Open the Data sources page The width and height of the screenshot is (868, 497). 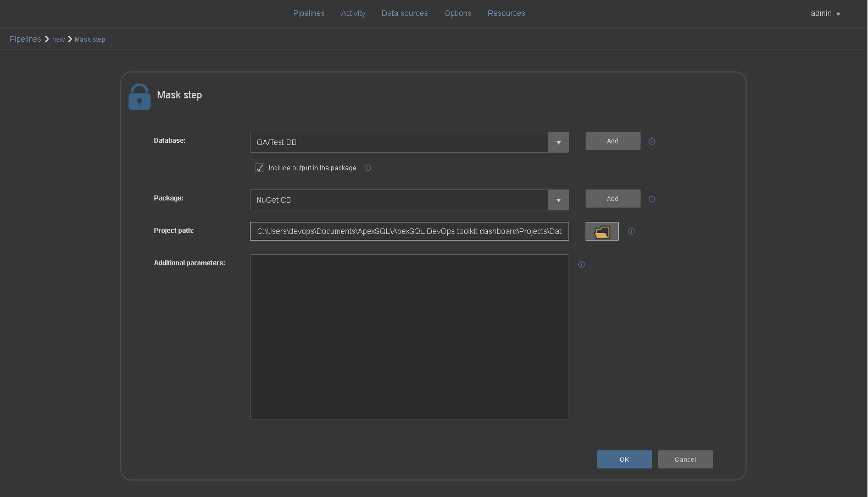[405, 13]
